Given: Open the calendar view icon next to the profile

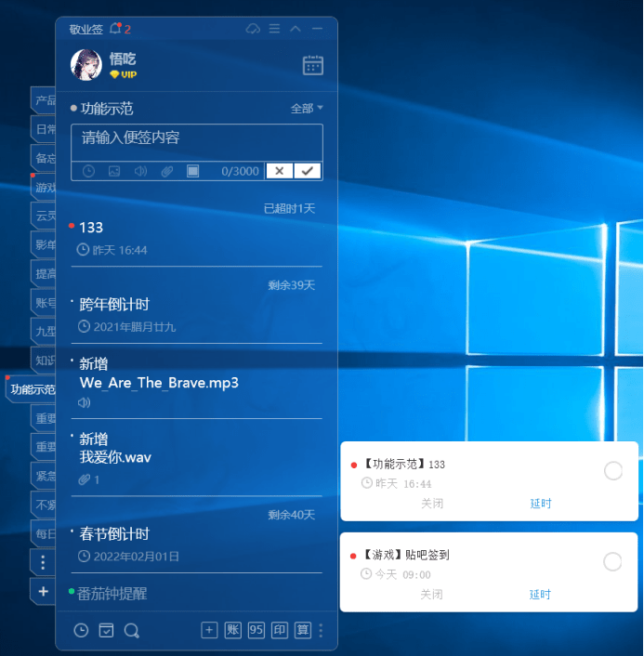Looking at the screenshot, I should pos(312,65).
